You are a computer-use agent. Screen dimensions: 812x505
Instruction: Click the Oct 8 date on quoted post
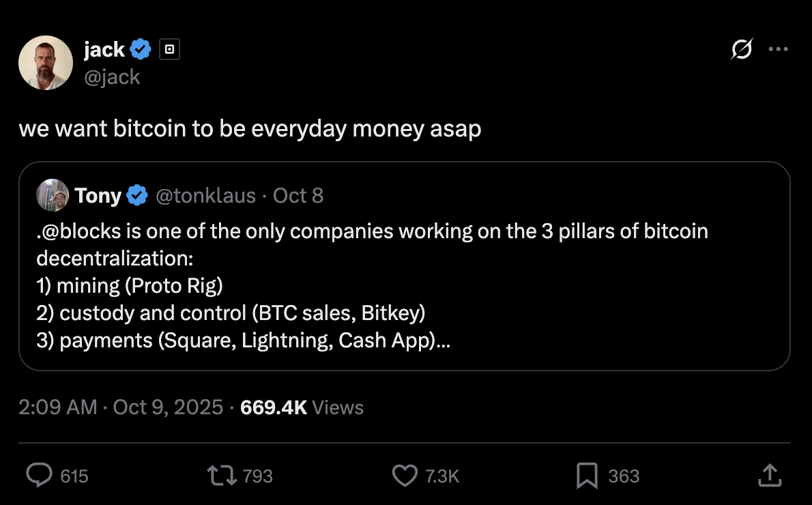298,196
